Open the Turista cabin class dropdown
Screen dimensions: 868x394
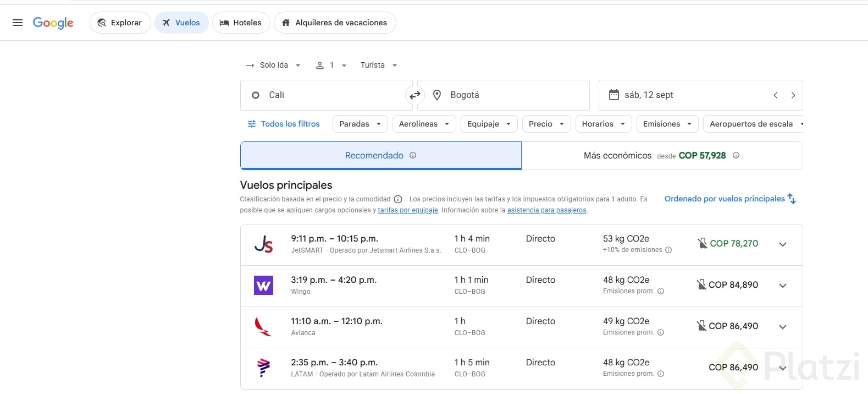[379, 65]
